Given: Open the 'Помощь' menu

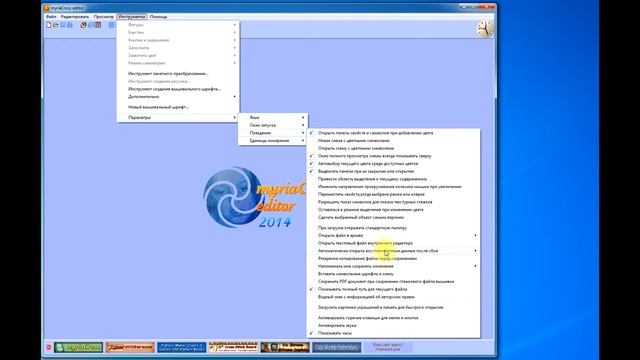Looking at the screenshot, I should tap(158, 17).
